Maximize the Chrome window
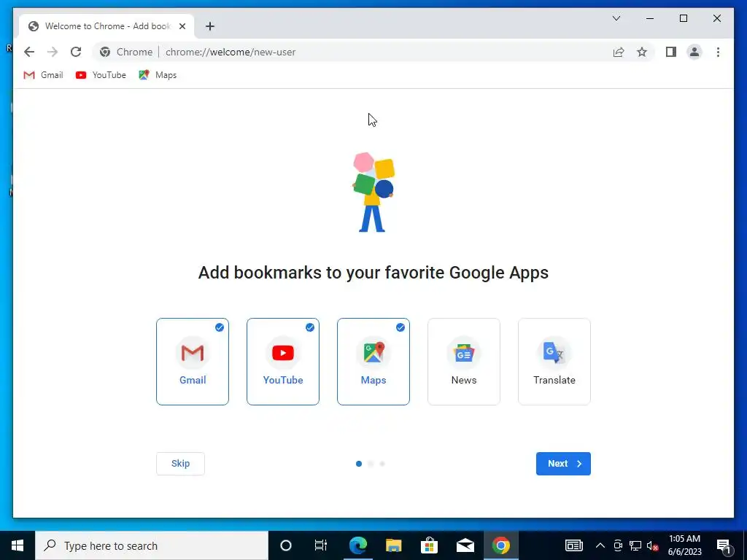This screenshot has height=560, width=747. [x=683, y=18]
